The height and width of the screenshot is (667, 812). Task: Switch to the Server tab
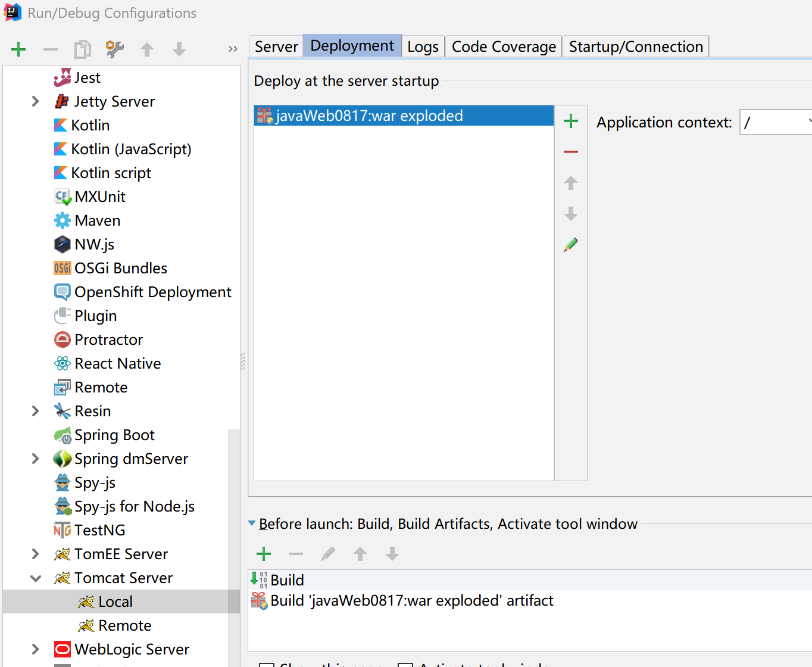(276, 46)
